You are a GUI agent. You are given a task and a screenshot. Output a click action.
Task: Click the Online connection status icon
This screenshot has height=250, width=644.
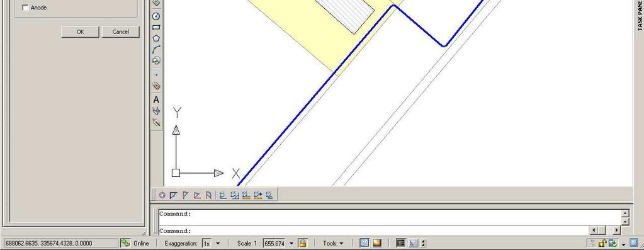pyautogui.click(x=125, y=243)
